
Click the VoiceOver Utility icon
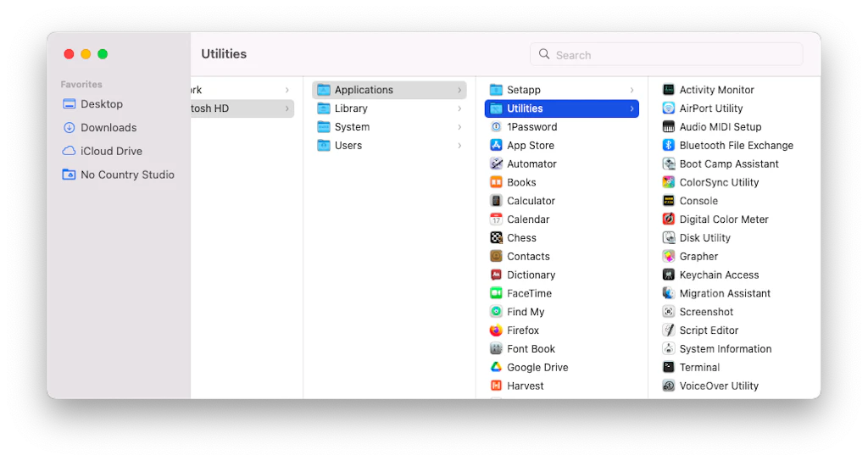[668, 386]
